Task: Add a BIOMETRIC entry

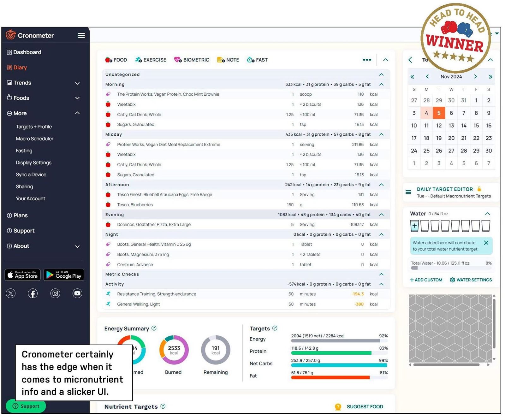Action: tap(192, 60)
